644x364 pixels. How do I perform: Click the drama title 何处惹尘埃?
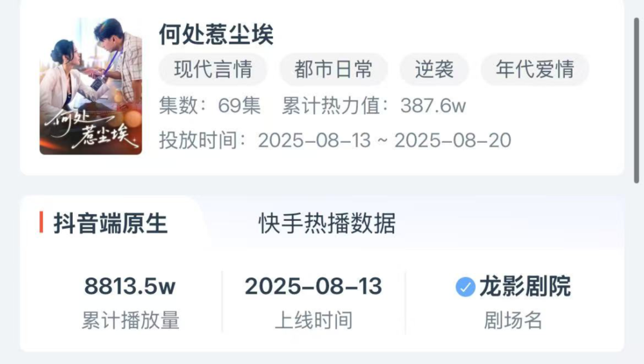[x=216, y=35]
